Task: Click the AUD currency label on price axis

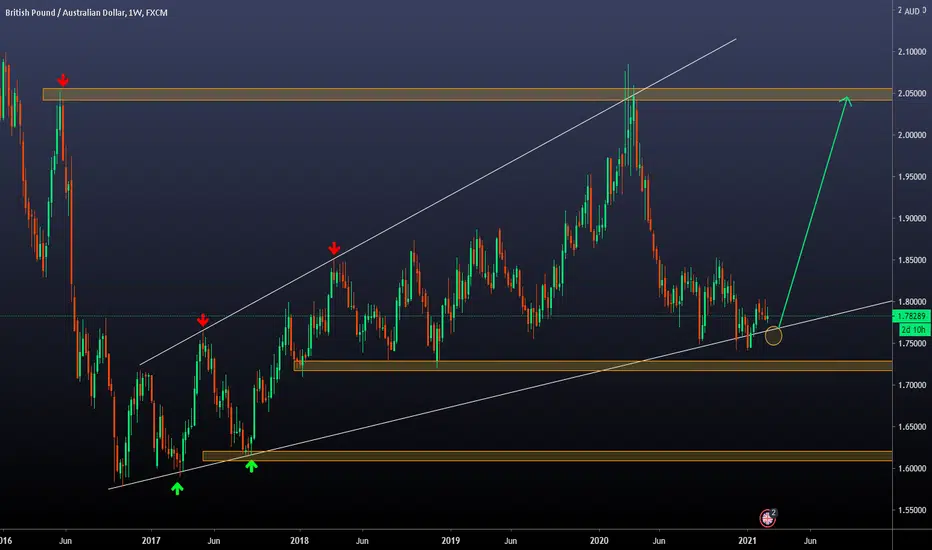Action: click(x=912, y=11)
